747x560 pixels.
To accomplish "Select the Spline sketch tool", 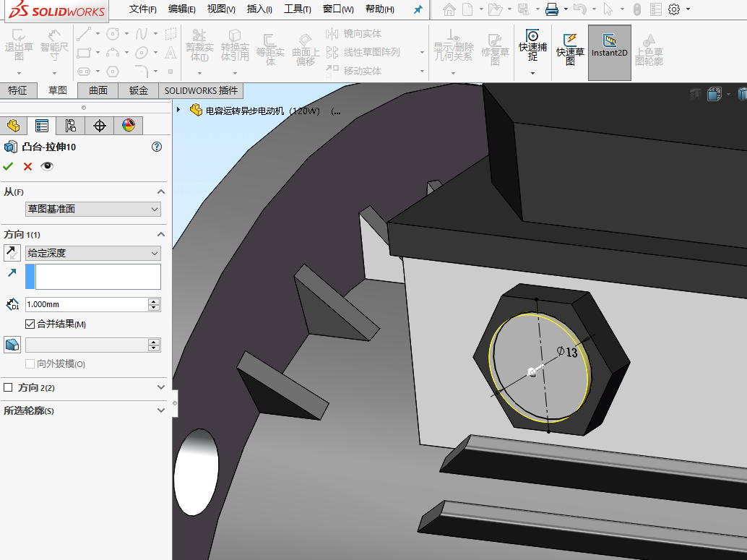I will [142, 33].
